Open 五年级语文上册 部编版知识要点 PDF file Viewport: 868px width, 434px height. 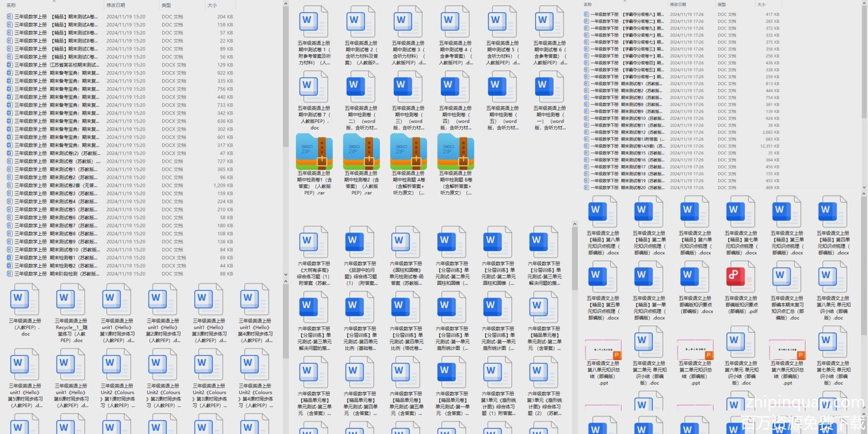pos(740,278)
